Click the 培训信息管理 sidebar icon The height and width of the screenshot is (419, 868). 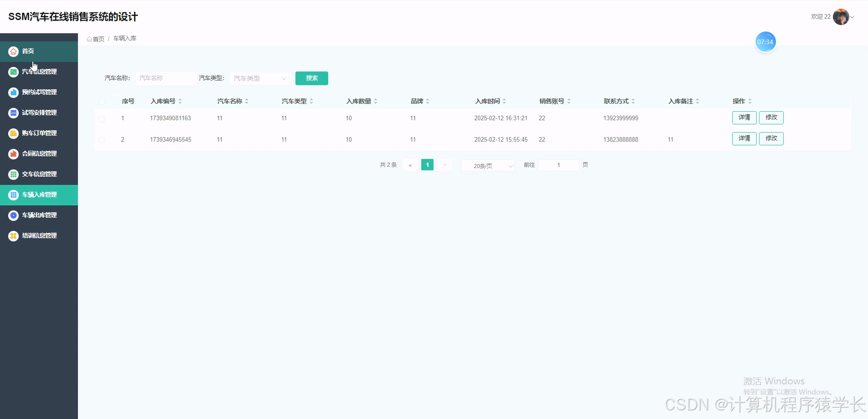tap(14, 236)
